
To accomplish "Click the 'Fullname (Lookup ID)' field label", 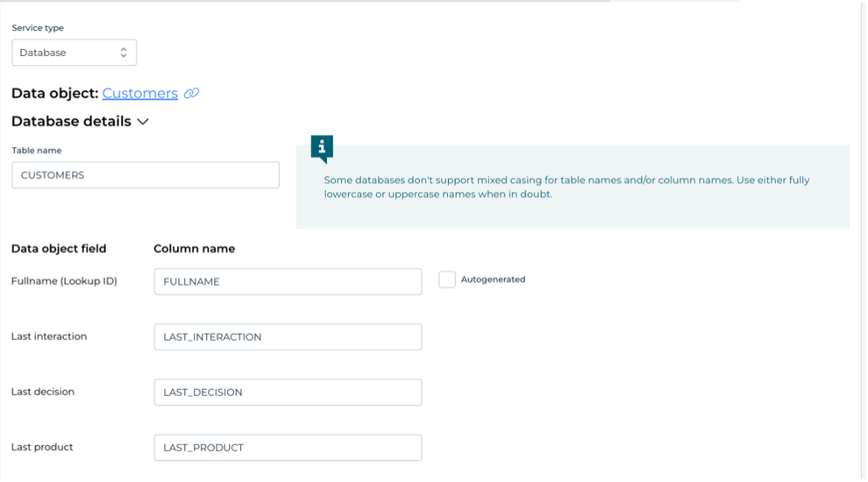I will (64, 281).
